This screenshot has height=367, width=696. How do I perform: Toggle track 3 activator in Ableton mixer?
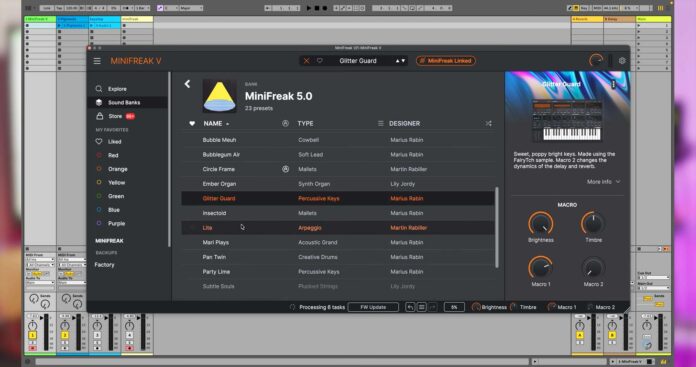[97, 335]
